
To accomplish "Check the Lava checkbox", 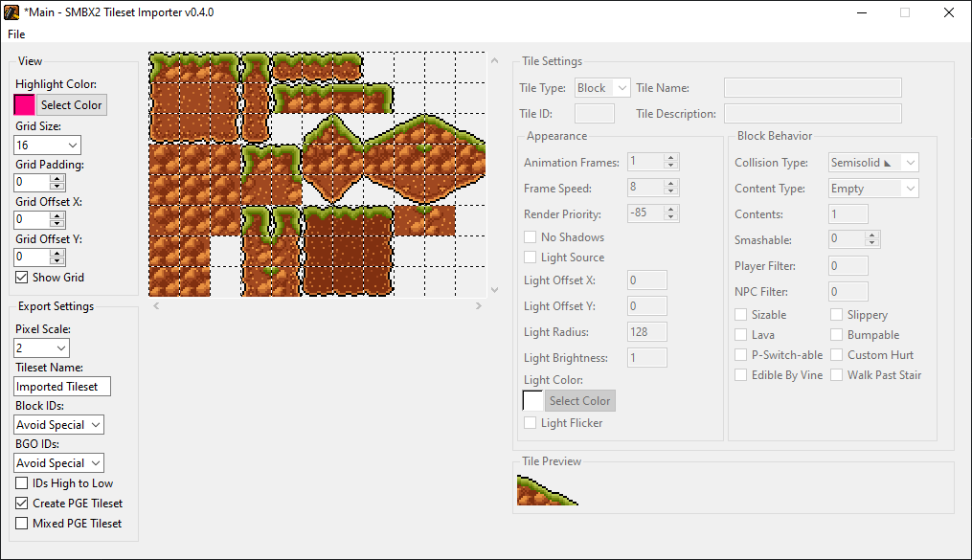I will (x=741, y=334).
